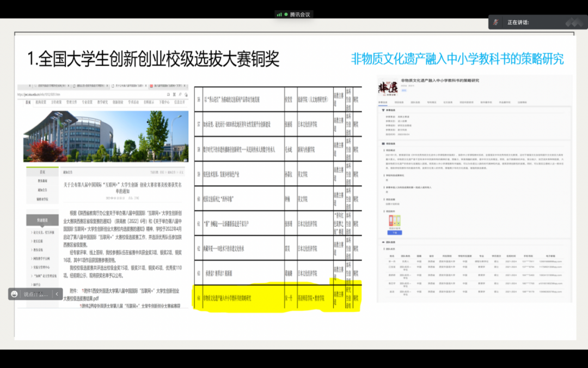This screenshot has width=588, height=368.
Task: Collapse the chat bar with the arrow
Action: click(x=56, y=294)
